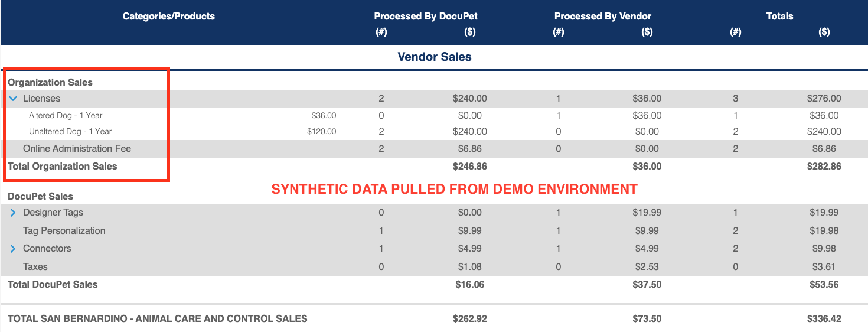Click the $36.00 price beside Altered Dog label
Viewport: 868px width, 332px height.
tap(324, 116)
